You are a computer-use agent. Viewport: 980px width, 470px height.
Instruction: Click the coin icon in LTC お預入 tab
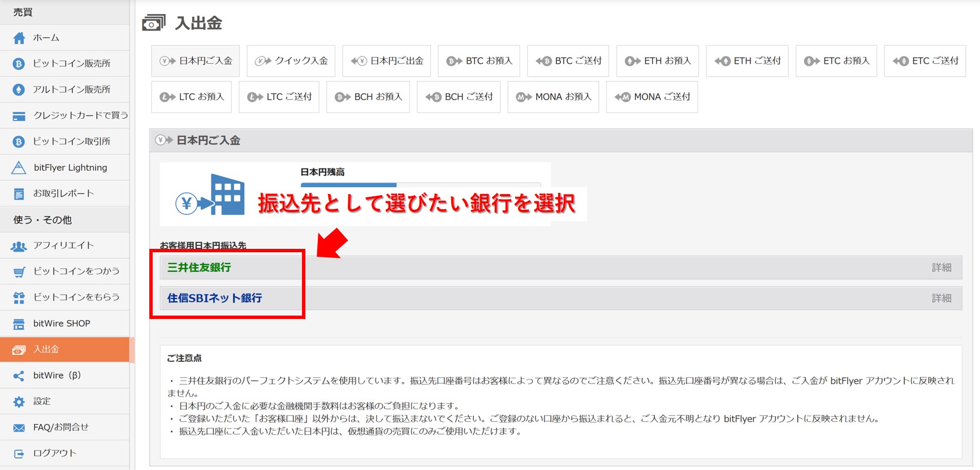pyautogui.click(x=167, y=97)
